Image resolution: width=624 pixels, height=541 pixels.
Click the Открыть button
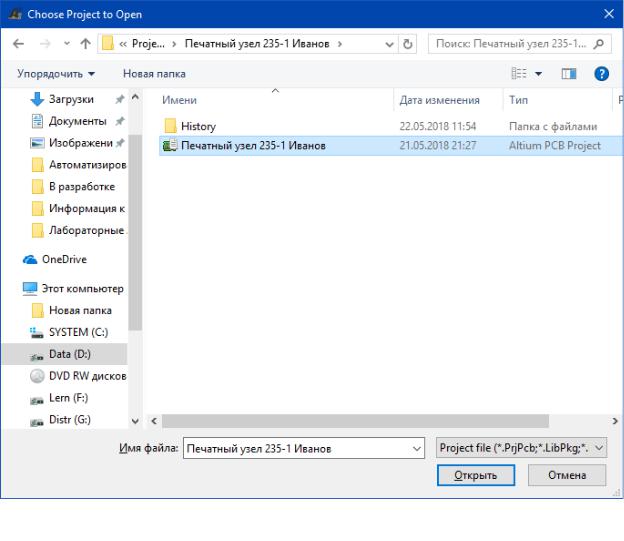[x=476, y=475]
